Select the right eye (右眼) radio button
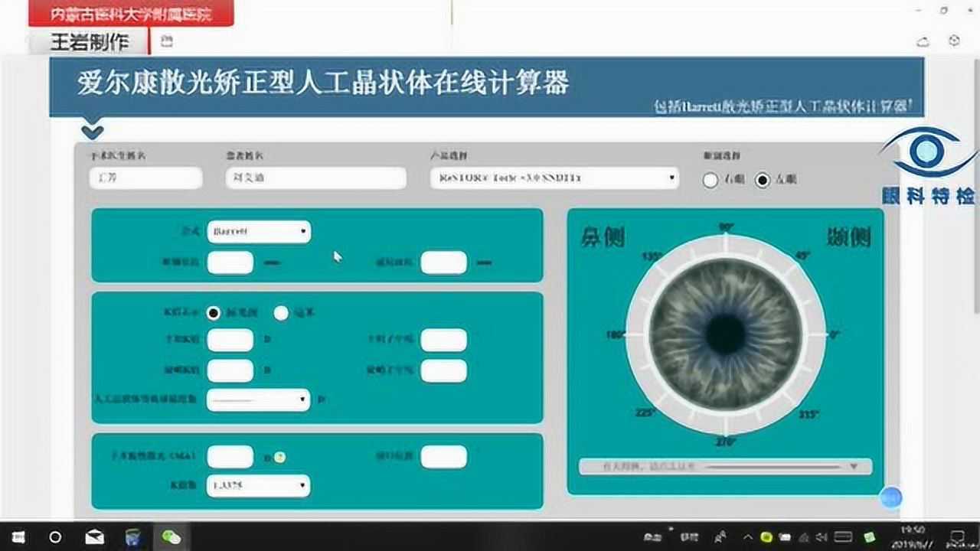Screen dimensions: 980x551 [710, 180]
